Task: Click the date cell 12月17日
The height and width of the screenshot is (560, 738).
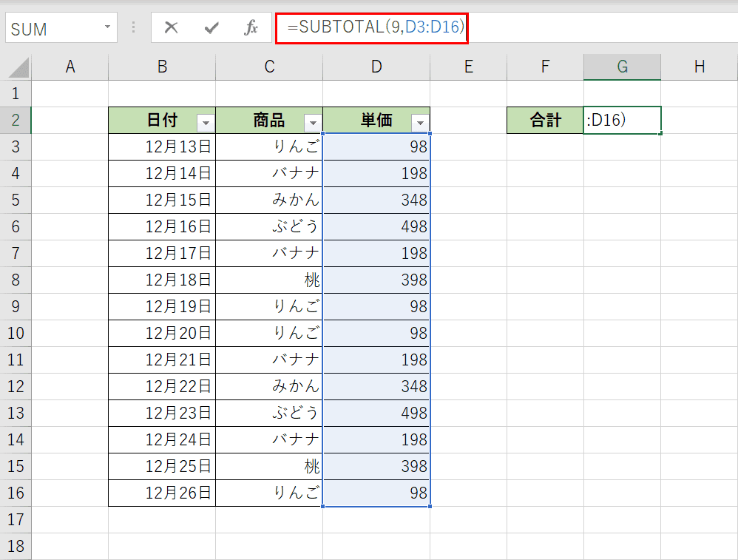Action: click(162, 254)
